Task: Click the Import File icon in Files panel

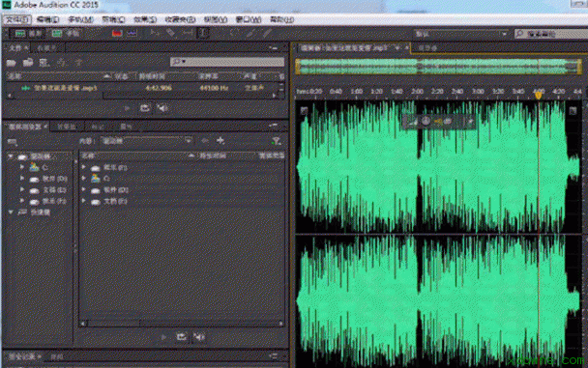Action: (x=28, y=63)
